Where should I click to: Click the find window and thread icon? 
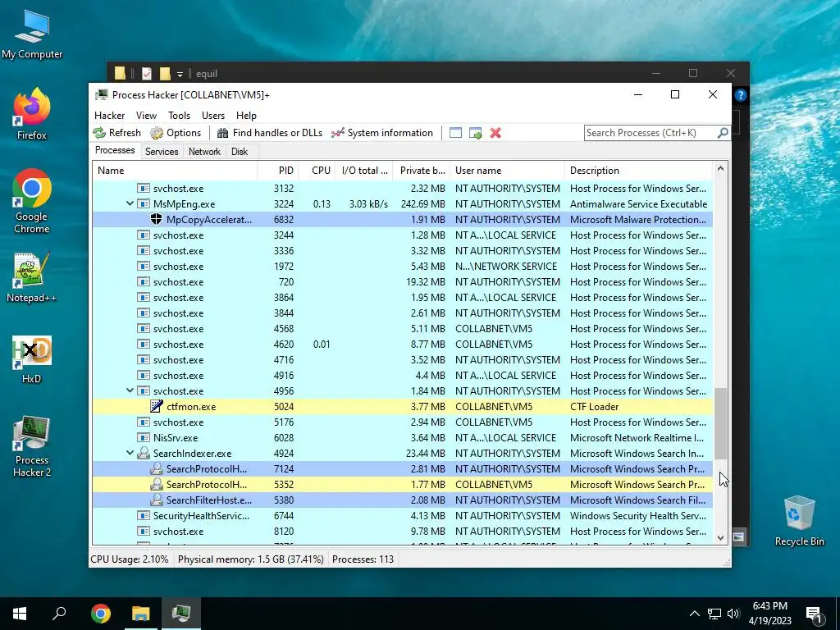tap(475, 133)
